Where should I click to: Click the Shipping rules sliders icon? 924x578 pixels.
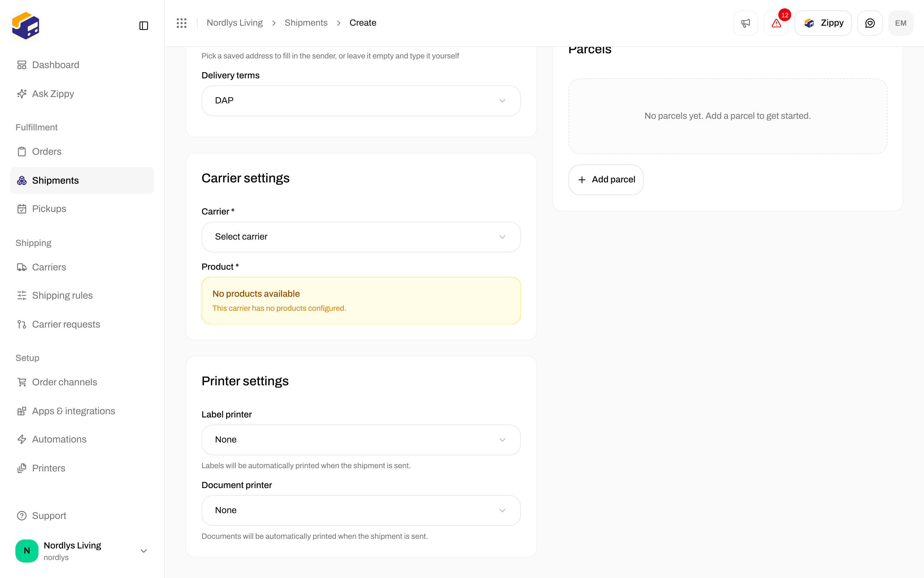[x=22, y=295]
